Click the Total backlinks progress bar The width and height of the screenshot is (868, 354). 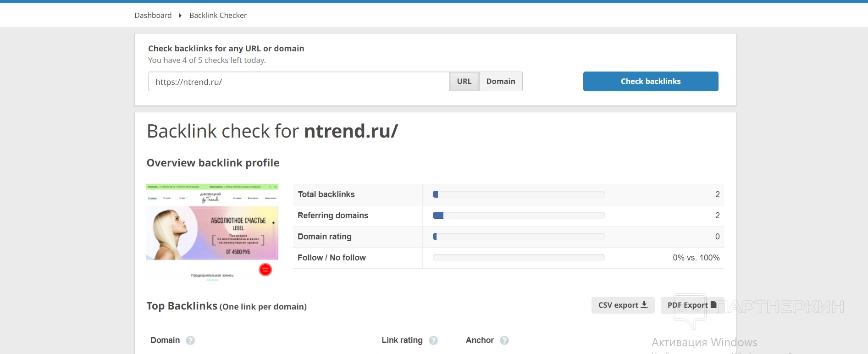pyautogui.click(x=519, y=194)
